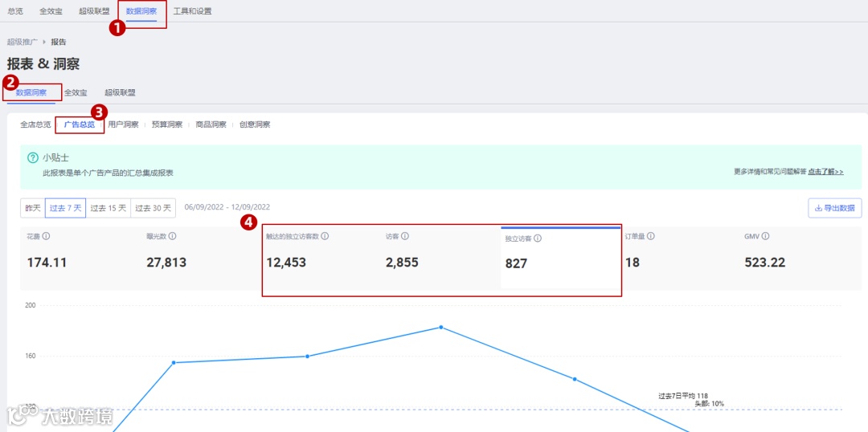Click the 过去7日平均 118 chart label
Image resolution: width=868 pixels, height=432 pixels.
pyautogui.click(x=683, y=396)
